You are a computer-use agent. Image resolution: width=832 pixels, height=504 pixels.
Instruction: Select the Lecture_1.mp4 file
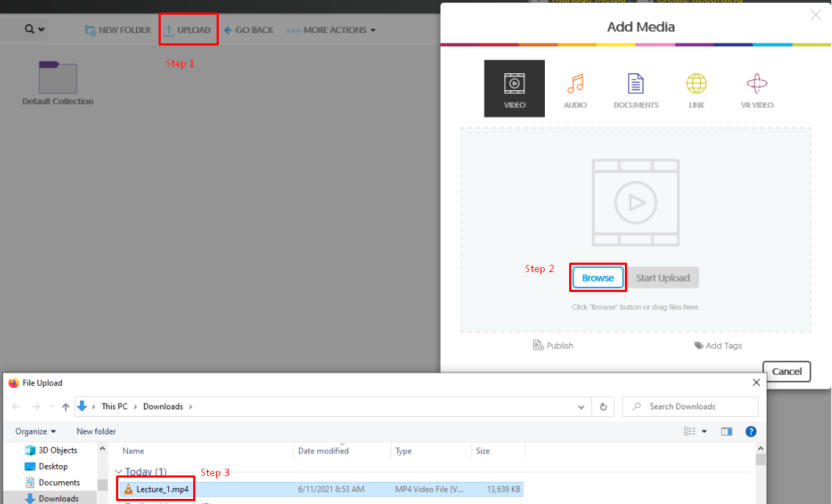[x=162, y=489]
